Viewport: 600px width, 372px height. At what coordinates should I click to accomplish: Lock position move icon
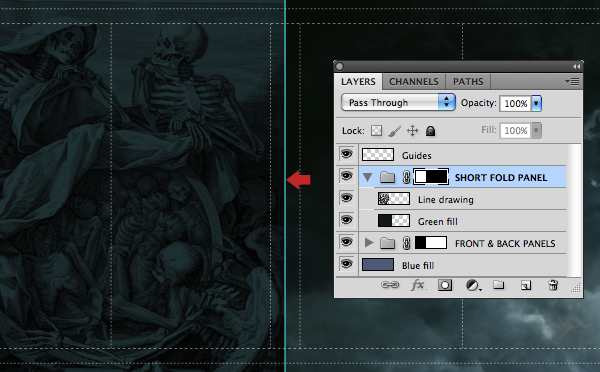pyautogui.click(x=412, y=131)
